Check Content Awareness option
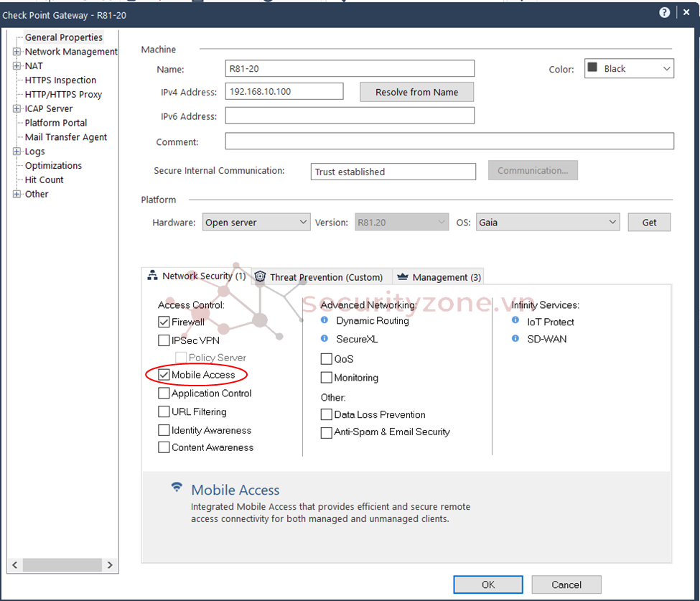The width and height of the screenshot is (700, 601). (164, 447)
